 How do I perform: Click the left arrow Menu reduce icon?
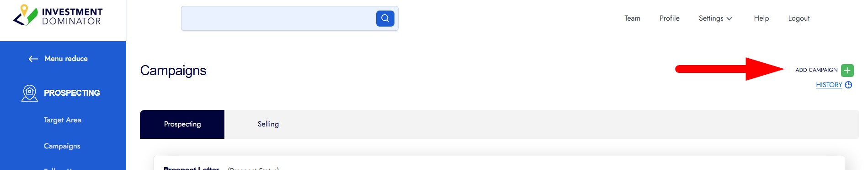pos(33,59)
